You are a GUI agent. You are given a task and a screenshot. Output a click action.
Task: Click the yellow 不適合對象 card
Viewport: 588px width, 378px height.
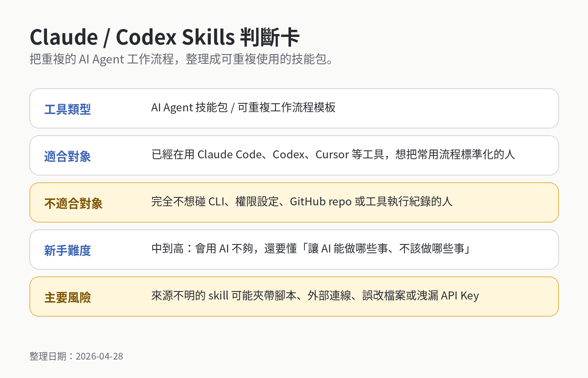point(294,202)
